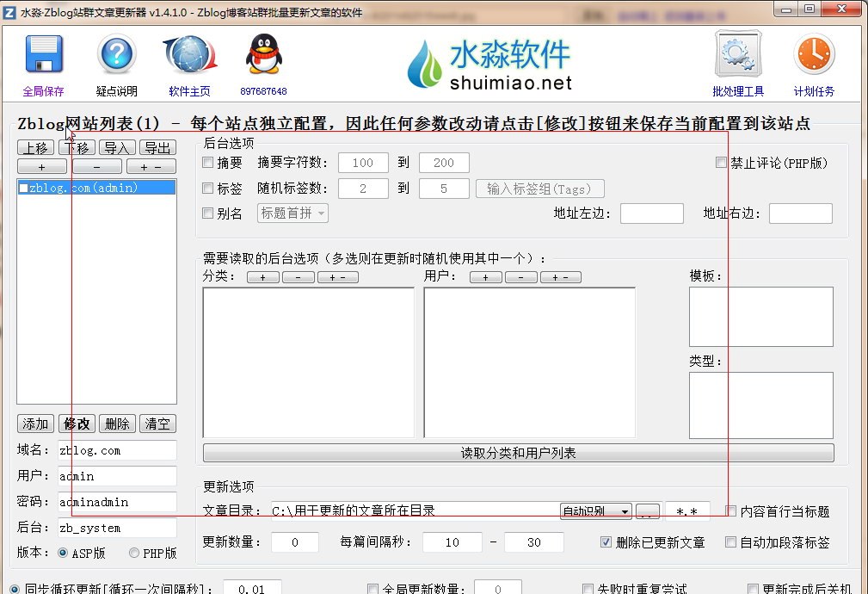Click the file filter *.* field
This screenshot has width=868, height=594.
click(687, 510)
